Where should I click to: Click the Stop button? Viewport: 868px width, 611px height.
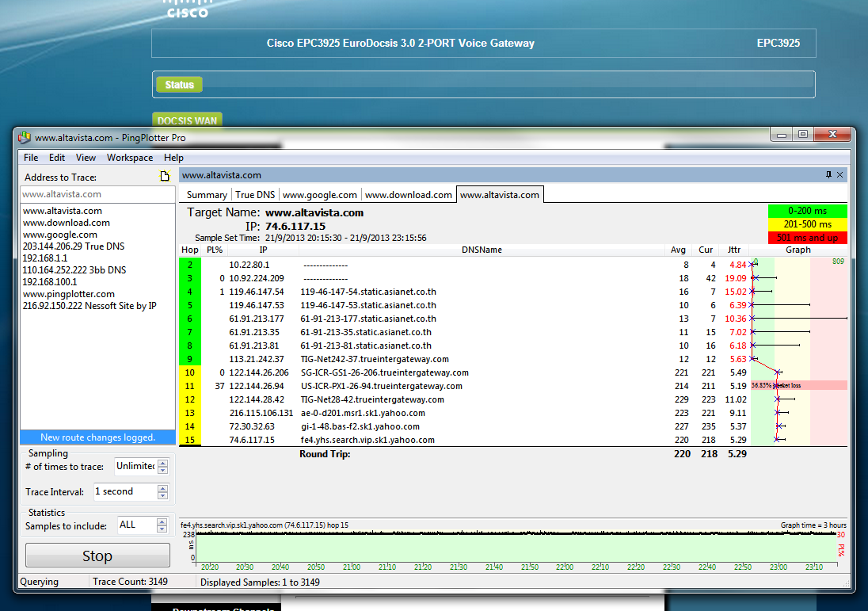[x=97, y=555]
